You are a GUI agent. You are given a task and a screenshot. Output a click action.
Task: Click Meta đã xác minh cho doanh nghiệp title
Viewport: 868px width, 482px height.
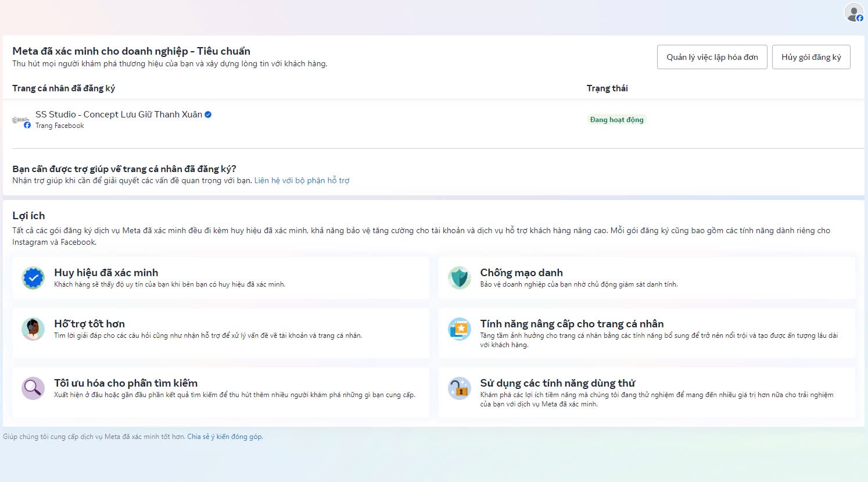coord(131,51)
